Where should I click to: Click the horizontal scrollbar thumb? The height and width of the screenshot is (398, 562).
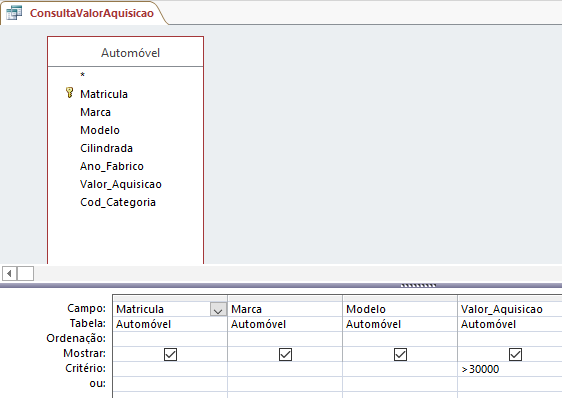point(25,274)
